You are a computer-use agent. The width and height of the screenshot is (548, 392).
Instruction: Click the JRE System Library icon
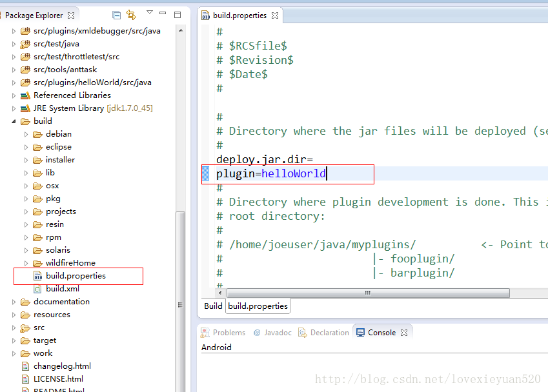click(x=25, y=108)
